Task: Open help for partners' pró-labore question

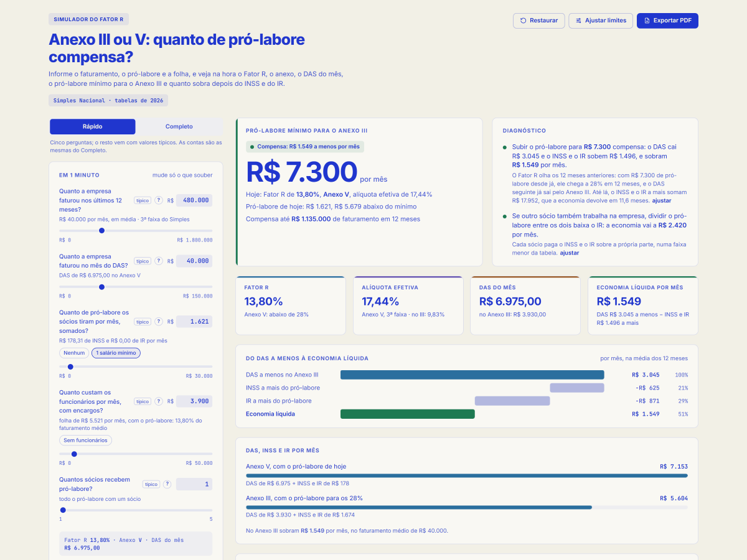Action: [159, 322]
